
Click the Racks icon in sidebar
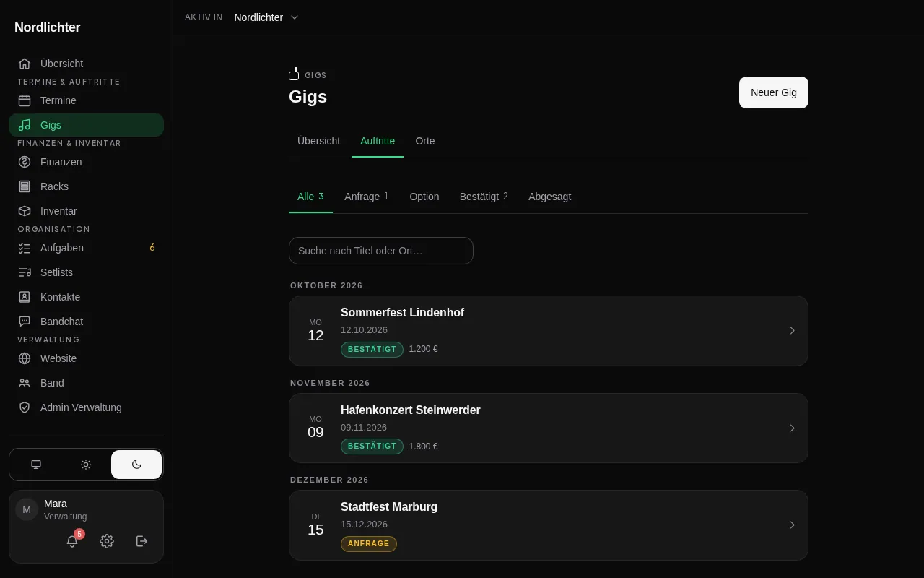[x=25, y=186]
